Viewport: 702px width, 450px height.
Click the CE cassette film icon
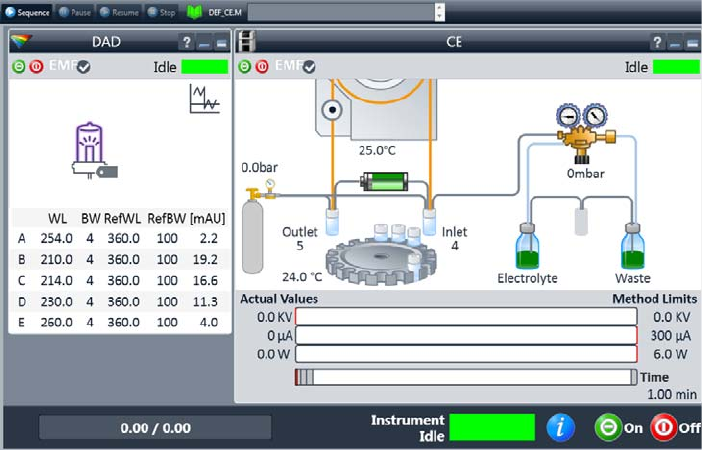tap(246, 42)
